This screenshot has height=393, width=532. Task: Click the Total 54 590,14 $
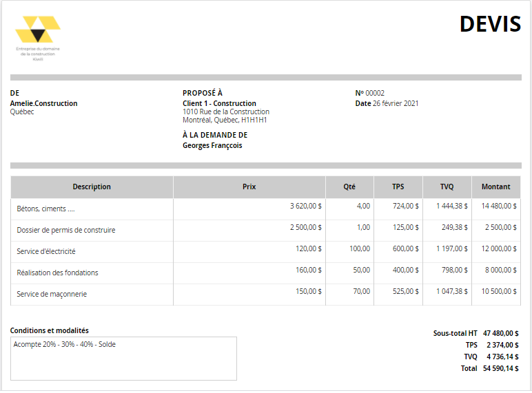click(x=501, y=368)
